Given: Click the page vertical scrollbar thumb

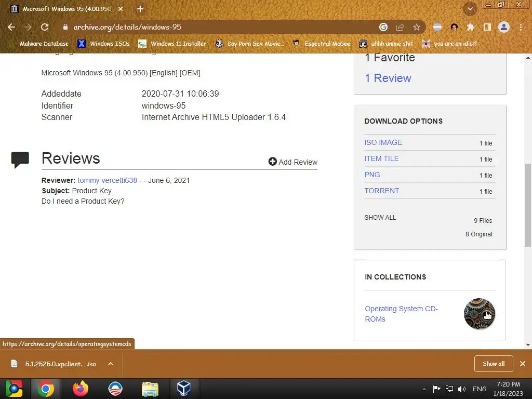Looking at the screenshot, I should coord(528,205).
